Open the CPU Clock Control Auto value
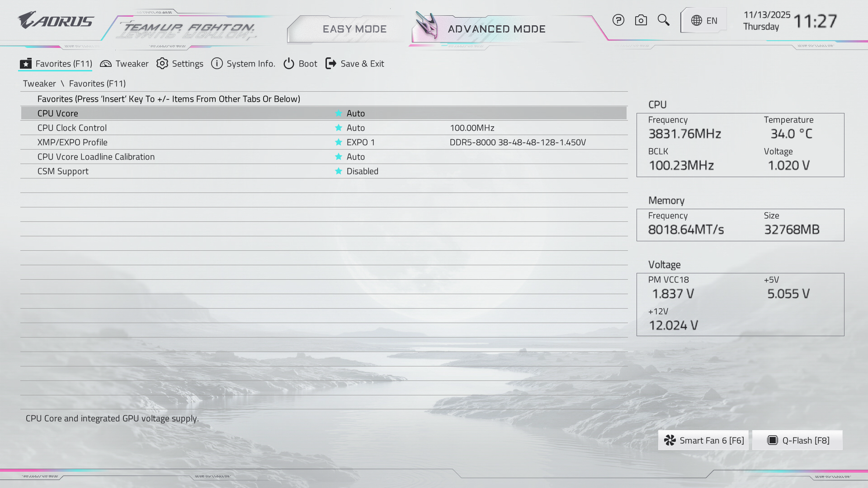Viewport: 868px width, 488px height. pyautogui.click(x=356, y=128)
